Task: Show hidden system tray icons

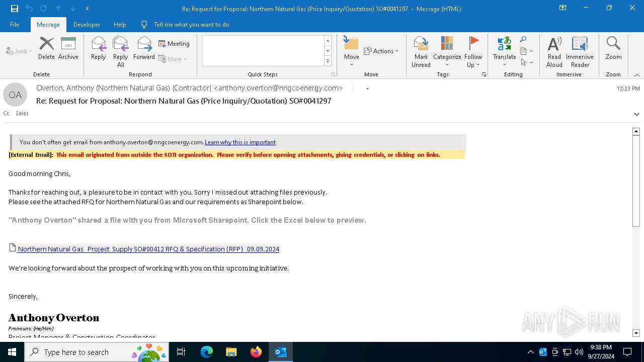Action: pyautogui.click(x=530, y=352)
